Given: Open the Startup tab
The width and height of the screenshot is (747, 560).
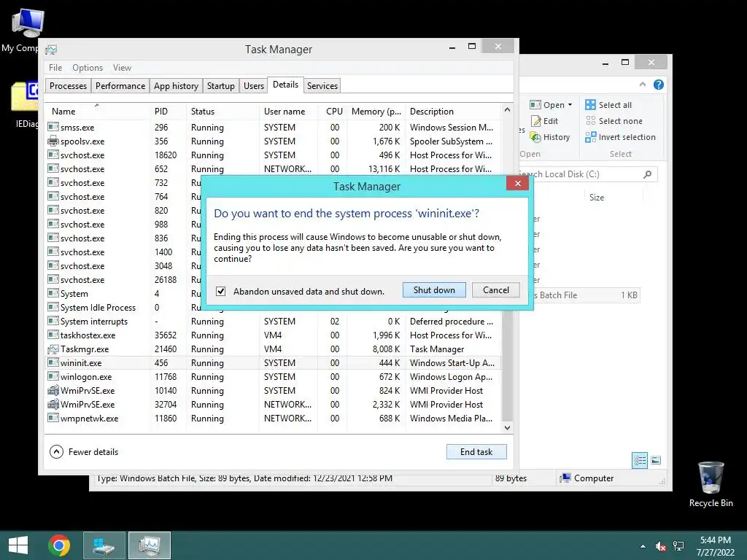Looking at the screenshot, I should 220,86.
